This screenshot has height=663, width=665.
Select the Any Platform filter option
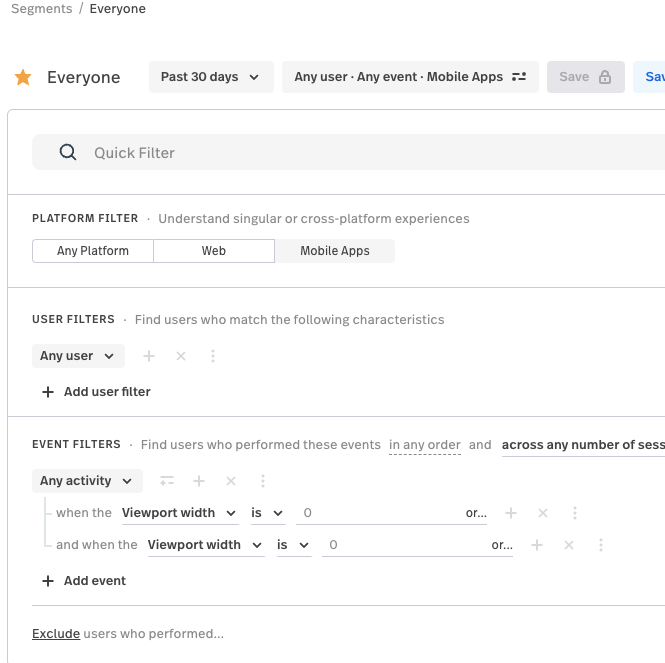(x=93, y=251)
